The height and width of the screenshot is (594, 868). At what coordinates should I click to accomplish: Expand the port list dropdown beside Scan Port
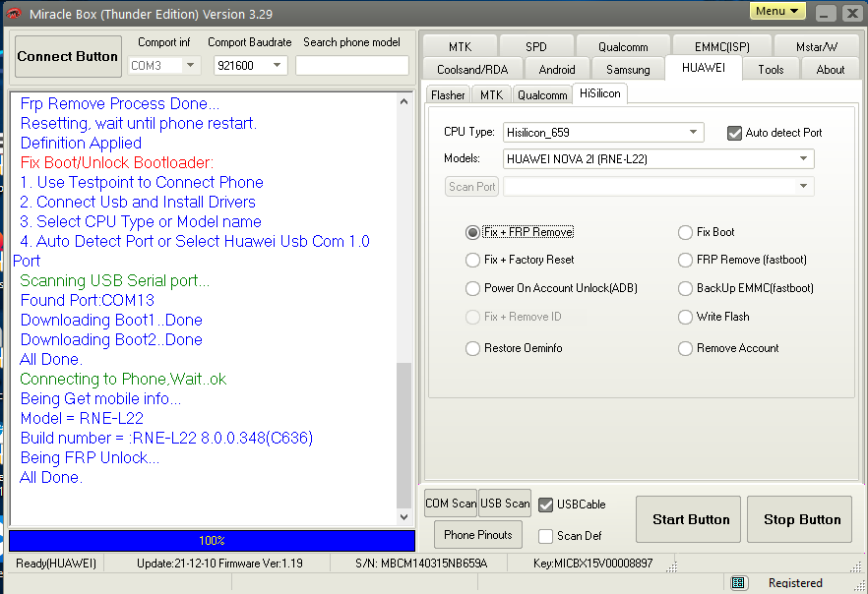click(x=803, y=187)
